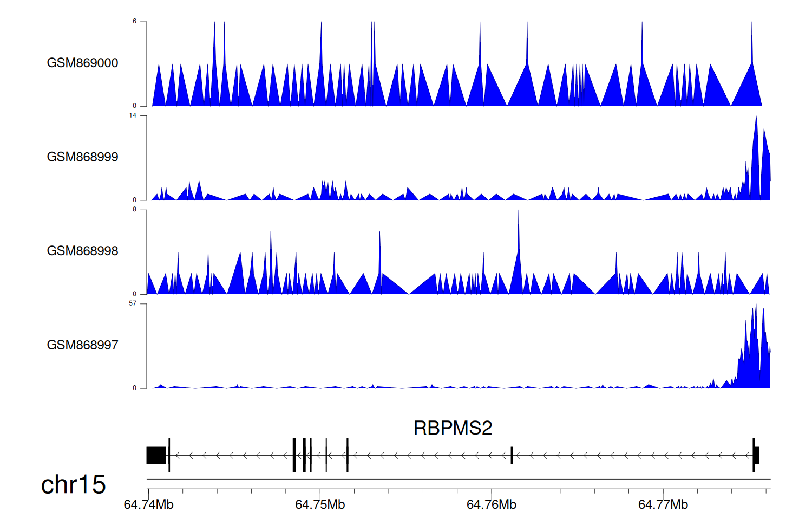Click the y-axis maximum value 57

[133, 303]
